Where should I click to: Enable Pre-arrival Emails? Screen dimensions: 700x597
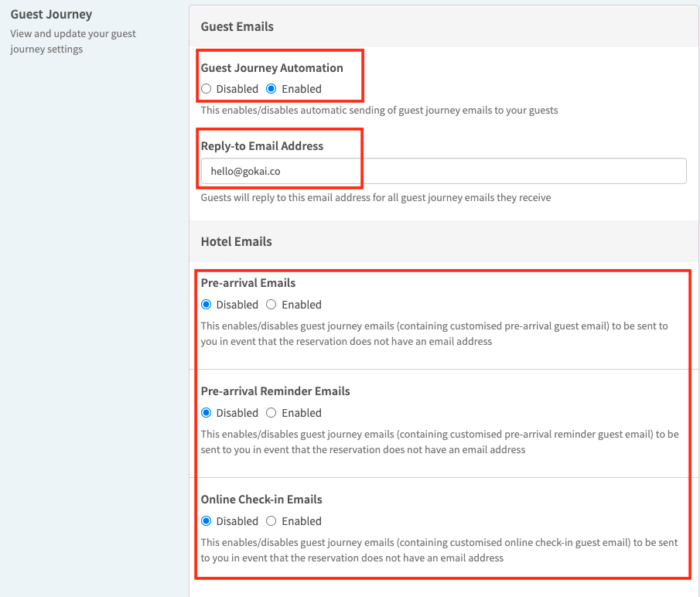coord(271,305)
